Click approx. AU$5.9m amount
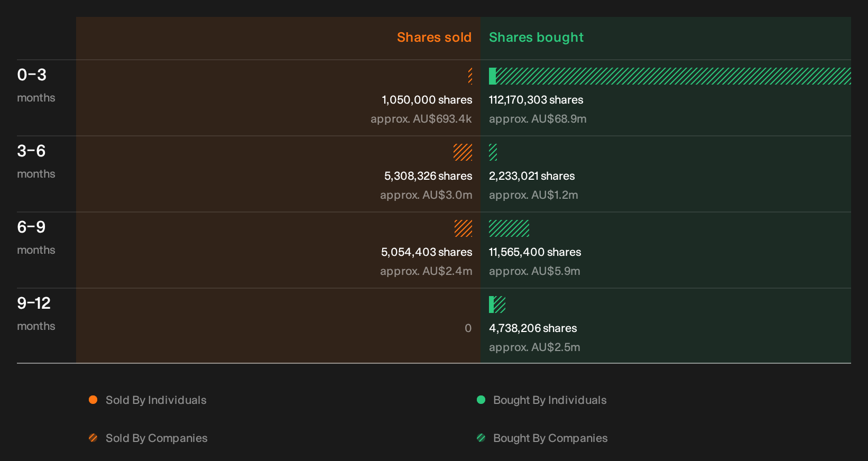This screenshot has width=868, height=461. [x=534, y=271]
